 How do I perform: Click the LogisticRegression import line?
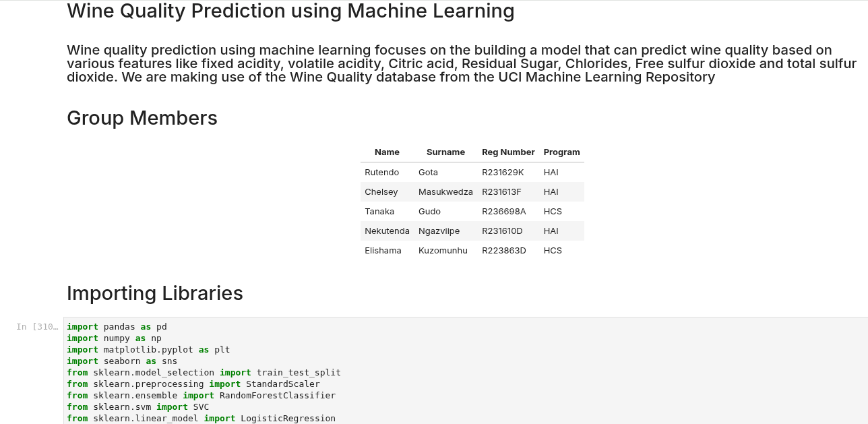click(x=201, y=419)
